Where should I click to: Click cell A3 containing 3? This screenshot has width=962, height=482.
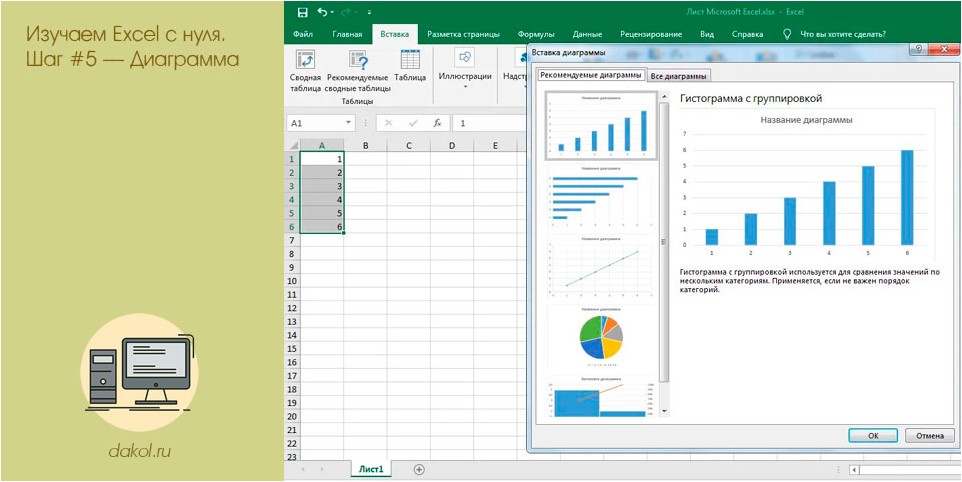click(x=322, y=186)
